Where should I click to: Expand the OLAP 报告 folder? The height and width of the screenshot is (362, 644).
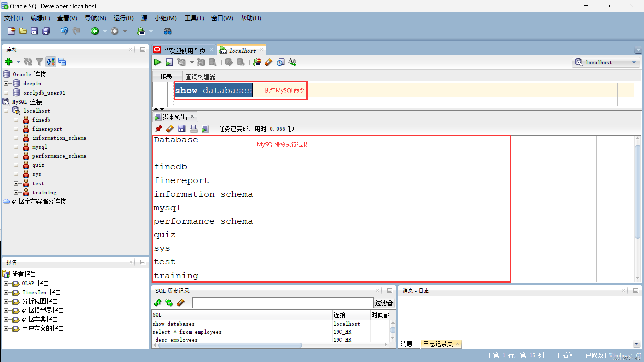pos(6,283)
